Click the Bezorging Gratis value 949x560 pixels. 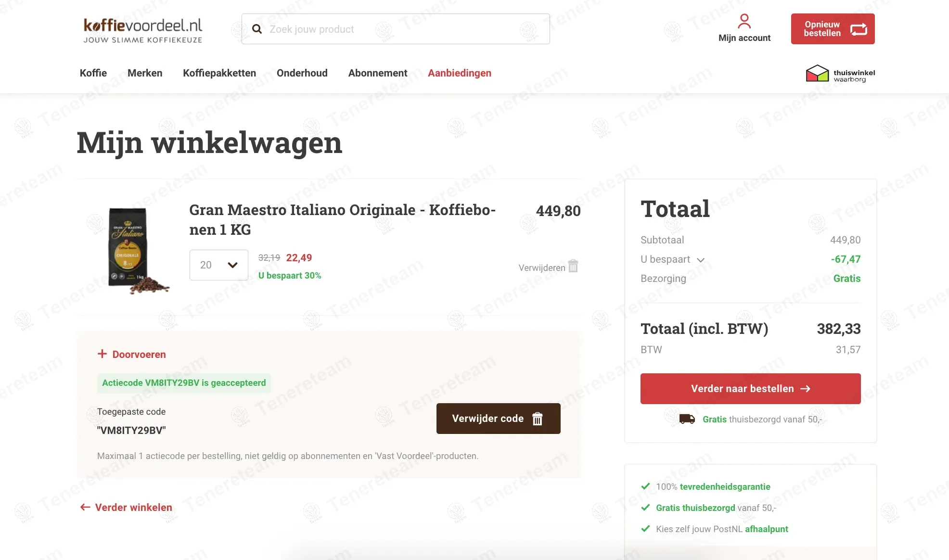847,279
